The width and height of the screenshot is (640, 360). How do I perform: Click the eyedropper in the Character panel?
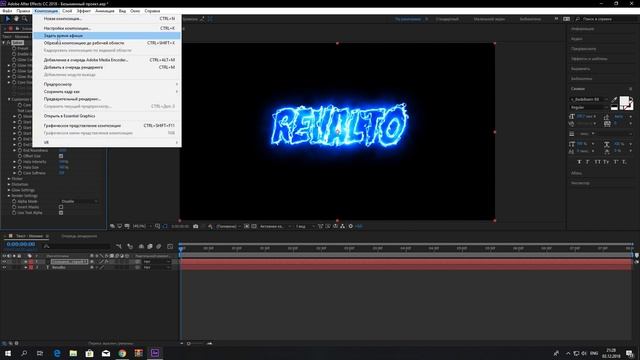[x=614, y=100]
